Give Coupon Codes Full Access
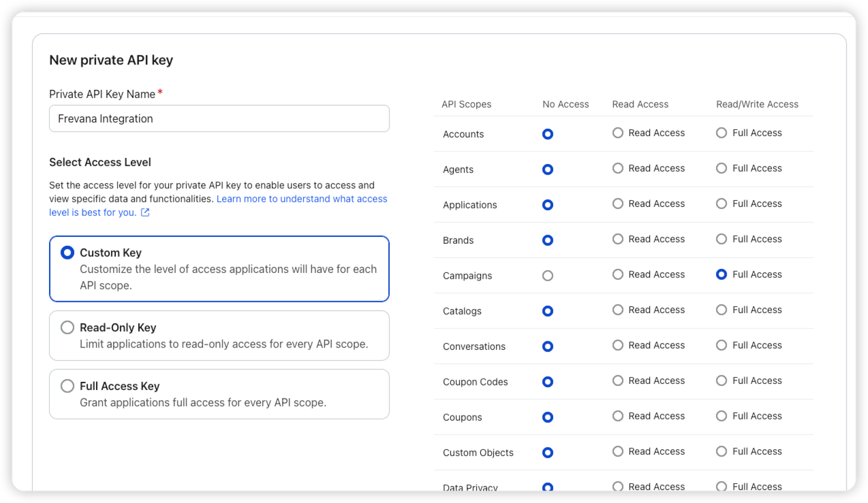868x503 pixels. coord(722,381)
